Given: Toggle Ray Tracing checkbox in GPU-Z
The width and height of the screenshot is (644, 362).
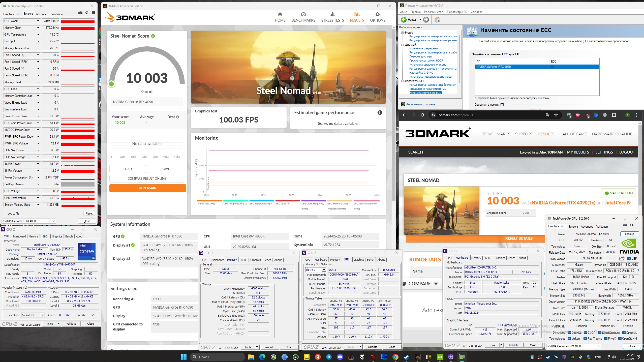Looking at the screenshot, I should 585,339.
